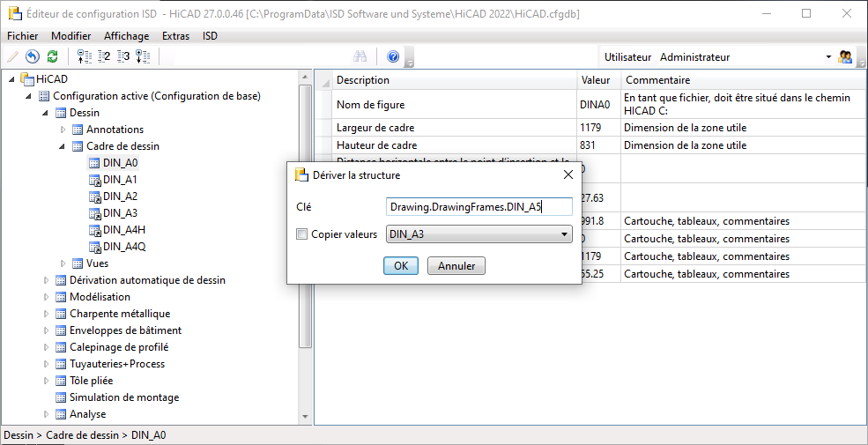This screenshot has height=445, width=868.
Task: Select the DIN_A0 tree node
Action: point(120,163)
